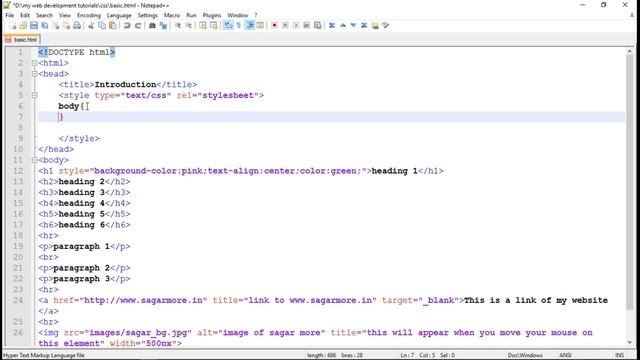Open the Edit menu
This screenshot has height=360, width=640.
coord(25,15)
